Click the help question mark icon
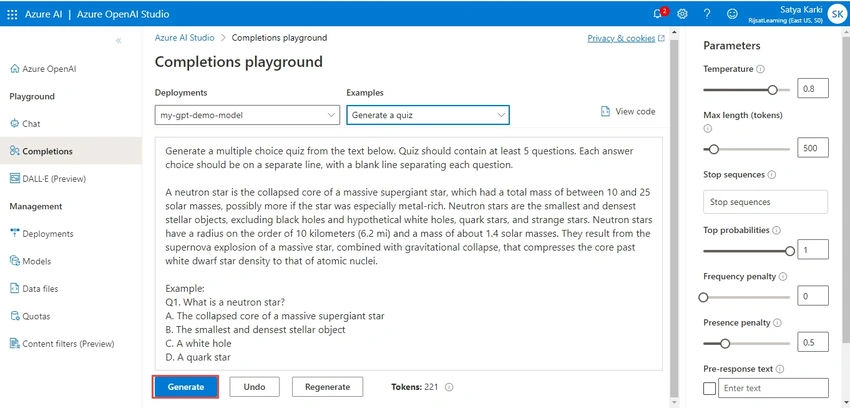The height and width of the screenshot is (408, 850). pyautogui.click(x=707, y=14)
